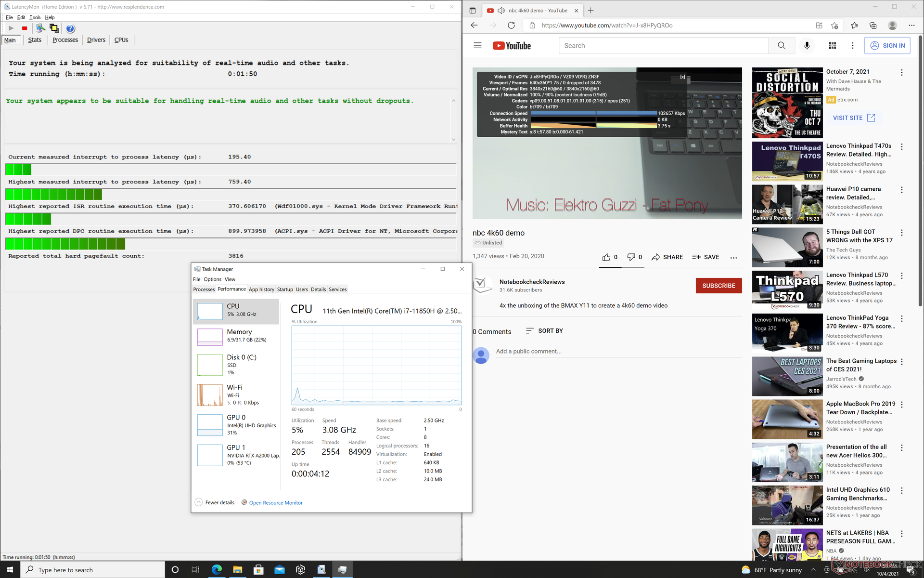The width and height of the screenshot is (924, 578).
Task: Click LatencyMon toolbar analyze icon
Action: [x=41, y=28]
